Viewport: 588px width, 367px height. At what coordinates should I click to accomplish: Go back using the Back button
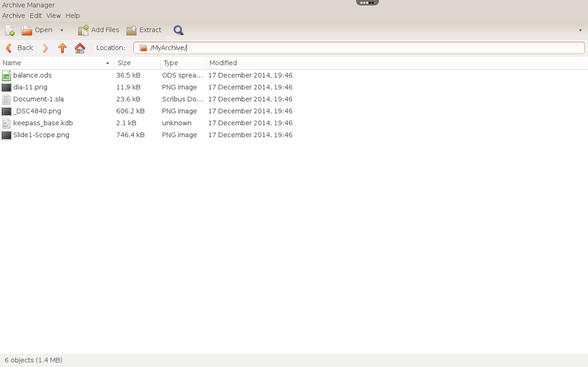pyautogui.click(x=20, y=48)
